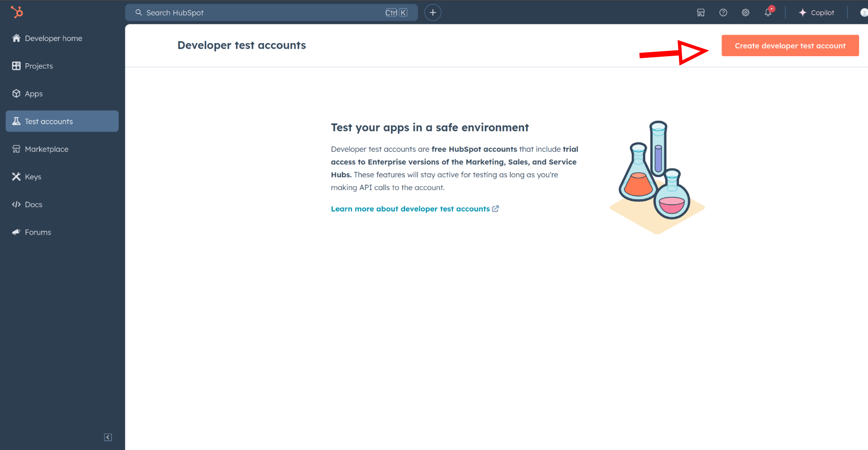Navigate to Developer home
The height and width of the screenshot is (450, 868).
(53, 38)
